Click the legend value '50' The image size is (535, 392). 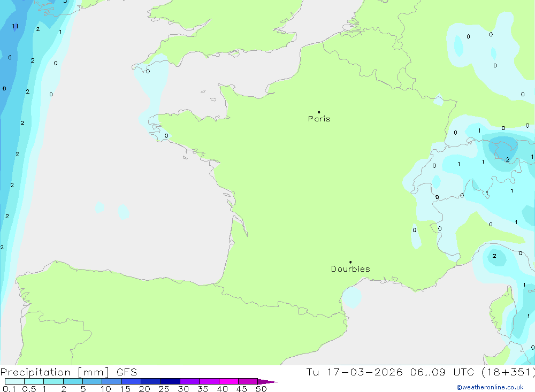(261, 389)
